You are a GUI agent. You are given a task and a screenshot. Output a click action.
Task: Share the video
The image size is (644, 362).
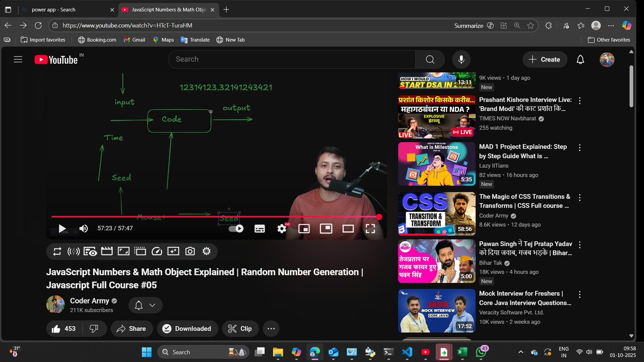(131, 329)
